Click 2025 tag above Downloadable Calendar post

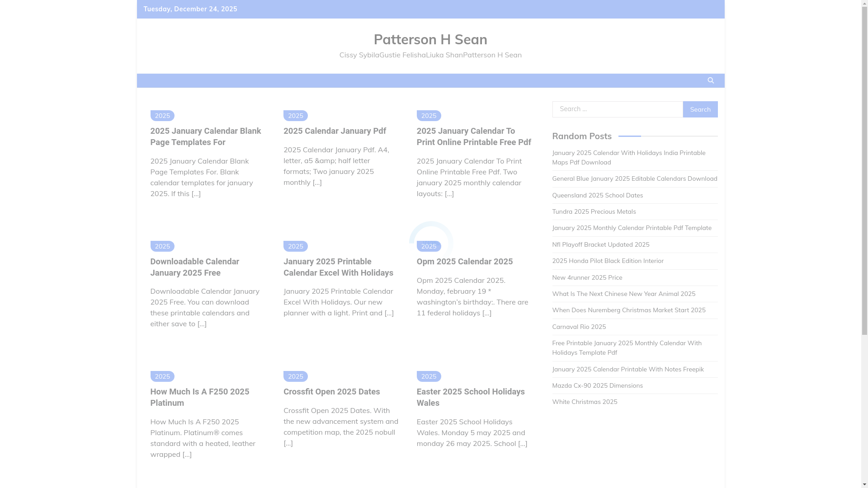pyautogui.click(x=162, y=246)
